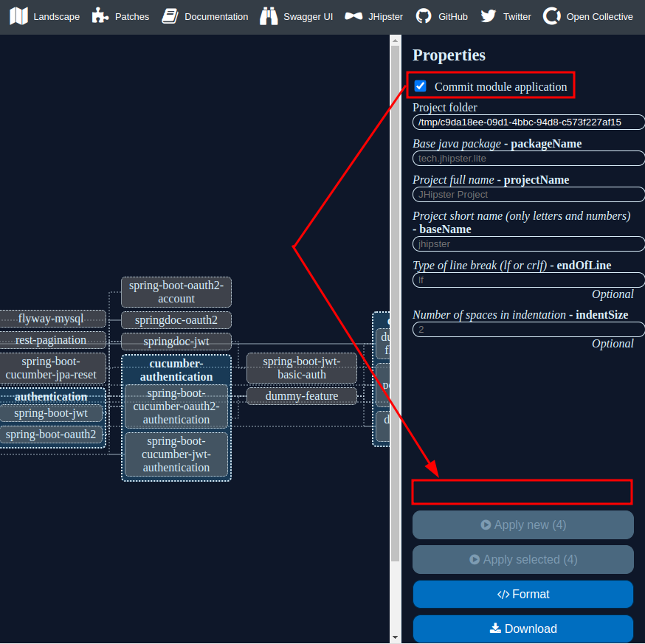645x644 pixels.
Task: Click the play icon on Apply selected
Action: (475, 559)
